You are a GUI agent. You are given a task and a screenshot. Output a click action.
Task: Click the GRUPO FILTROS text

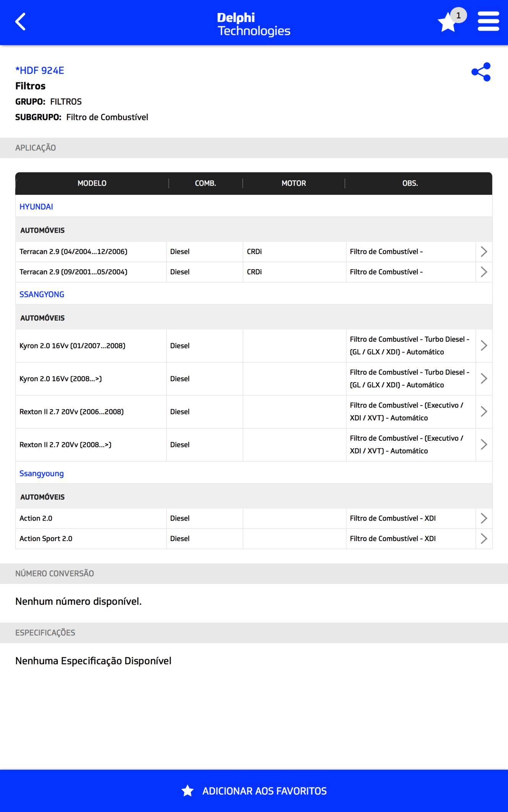coord(49,102)
